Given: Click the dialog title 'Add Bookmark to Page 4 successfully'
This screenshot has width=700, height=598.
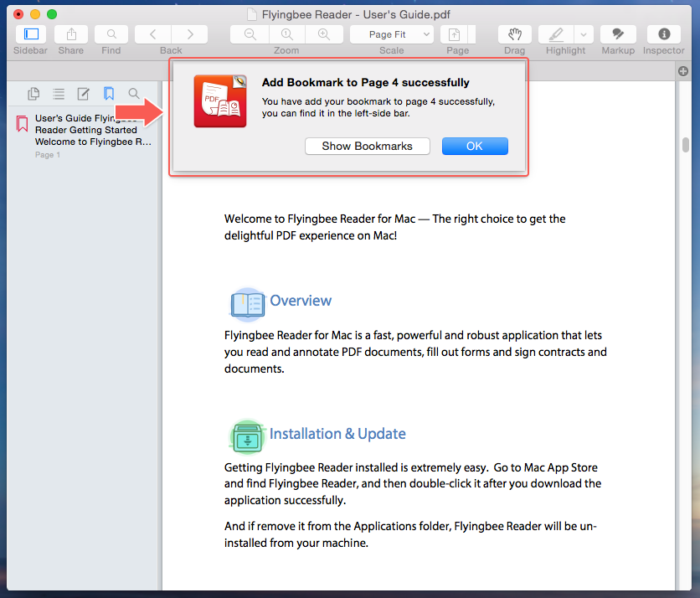Looking at the screenshot, I should pos(366,83).
